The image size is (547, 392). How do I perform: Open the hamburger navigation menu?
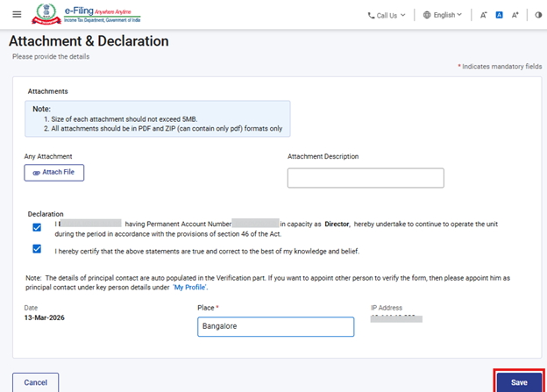pyautogui.click(x=17, y=15)
